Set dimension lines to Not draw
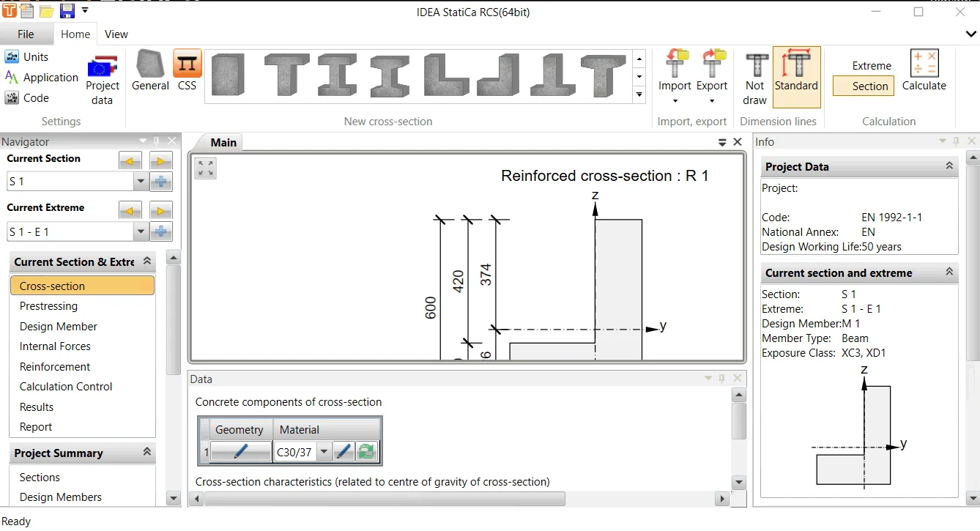Screen dimensions: 980x531 click(x=755, y=78)
